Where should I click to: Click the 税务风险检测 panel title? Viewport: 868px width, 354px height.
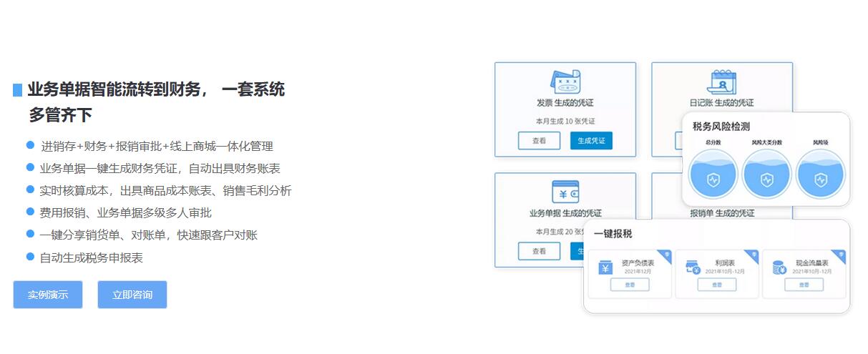[721, 127]
